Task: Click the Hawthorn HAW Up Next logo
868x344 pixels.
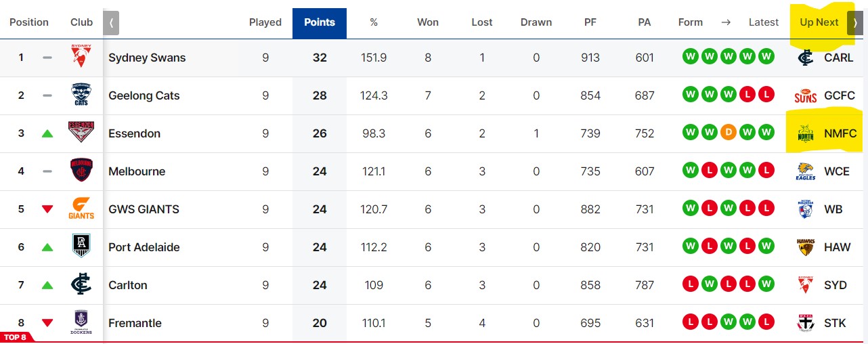Action: [x=806, y=247]
